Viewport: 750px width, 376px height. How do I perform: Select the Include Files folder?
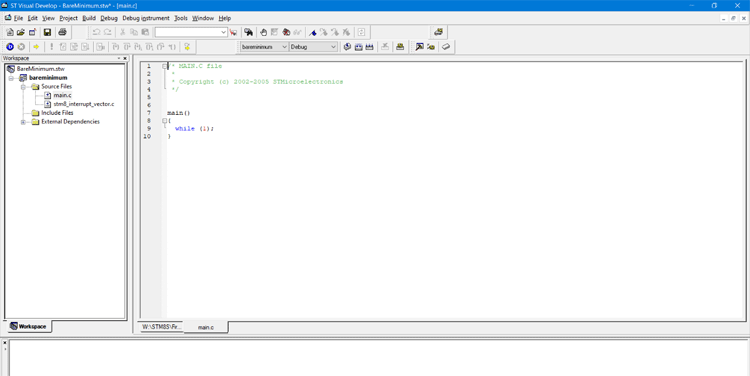click(57, 113)
